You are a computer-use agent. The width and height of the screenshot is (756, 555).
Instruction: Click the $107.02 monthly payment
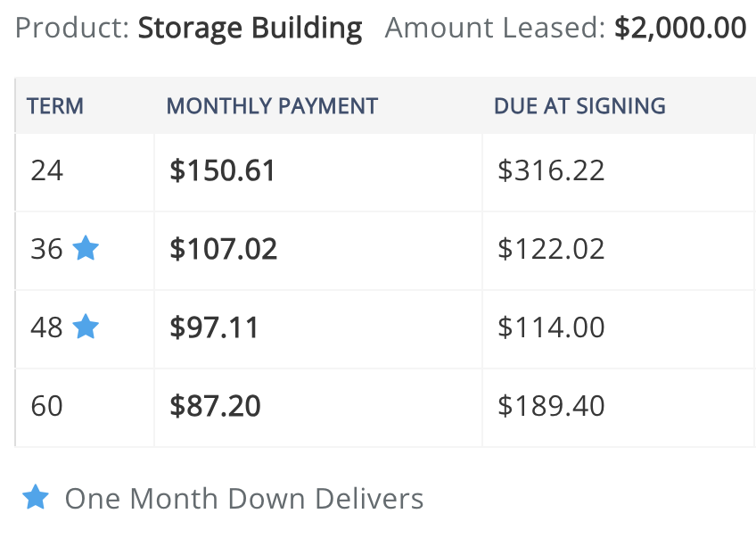223,249
